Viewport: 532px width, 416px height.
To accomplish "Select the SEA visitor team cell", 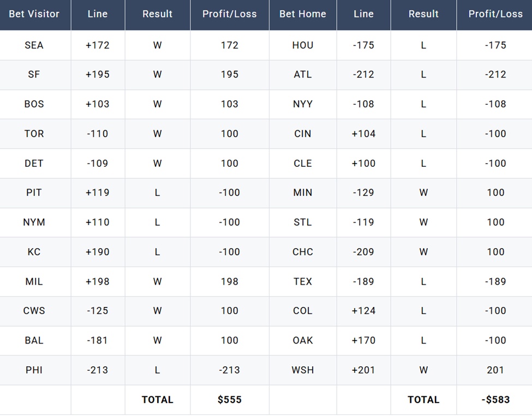I will [34, 45].
